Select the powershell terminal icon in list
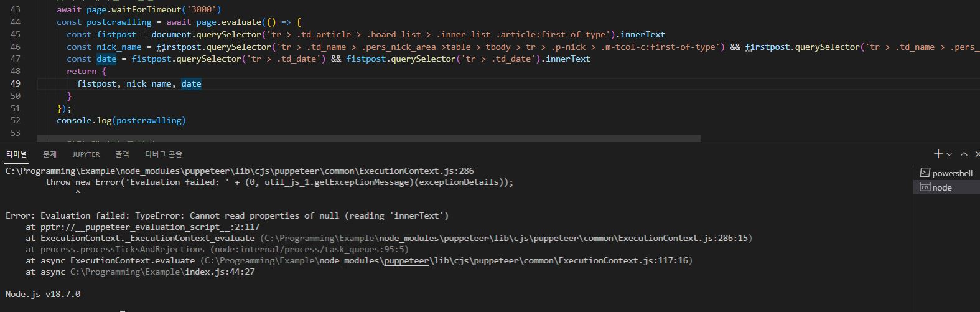Viewport: 980px width, 312px height. [925, 173]
